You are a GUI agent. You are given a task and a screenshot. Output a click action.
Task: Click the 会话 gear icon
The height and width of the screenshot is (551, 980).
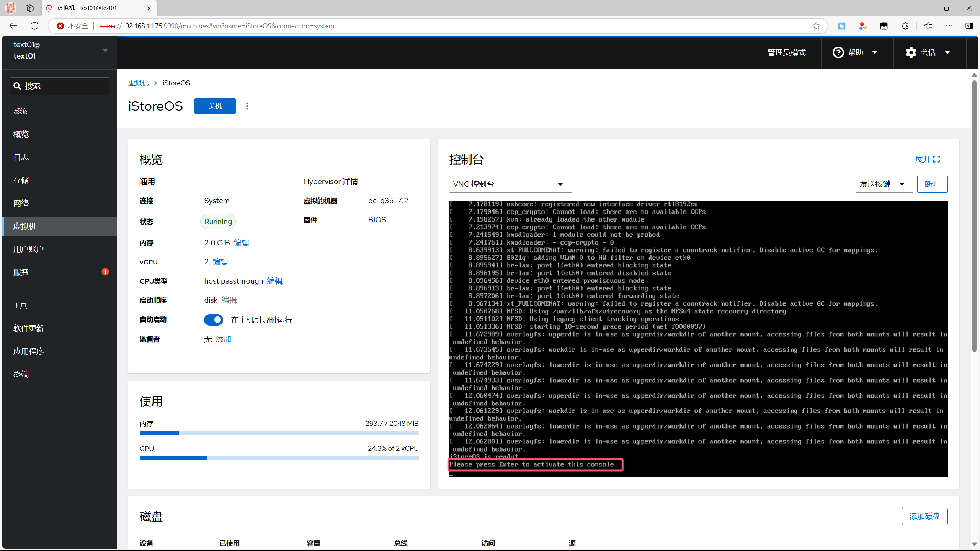pos(911,52)
